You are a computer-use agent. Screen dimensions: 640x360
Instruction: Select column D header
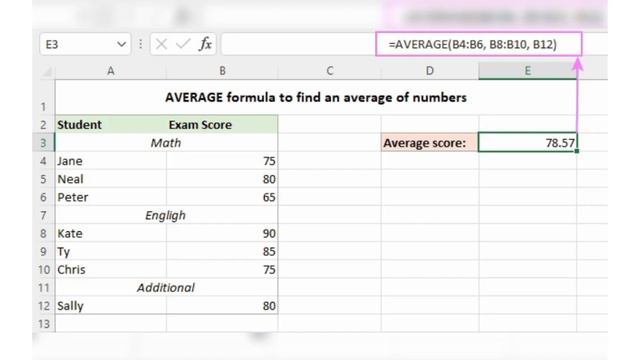[x=430, y=71]
